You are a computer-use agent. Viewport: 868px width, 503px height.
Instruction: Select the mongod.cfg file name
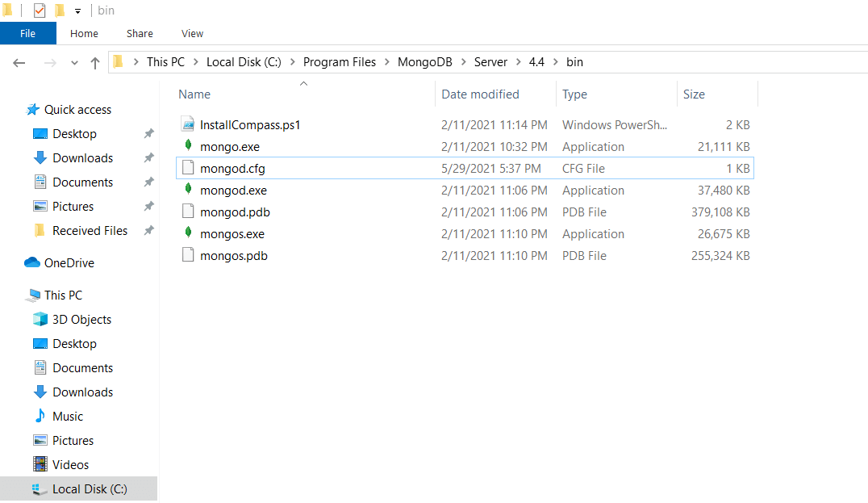click(232, 169)
